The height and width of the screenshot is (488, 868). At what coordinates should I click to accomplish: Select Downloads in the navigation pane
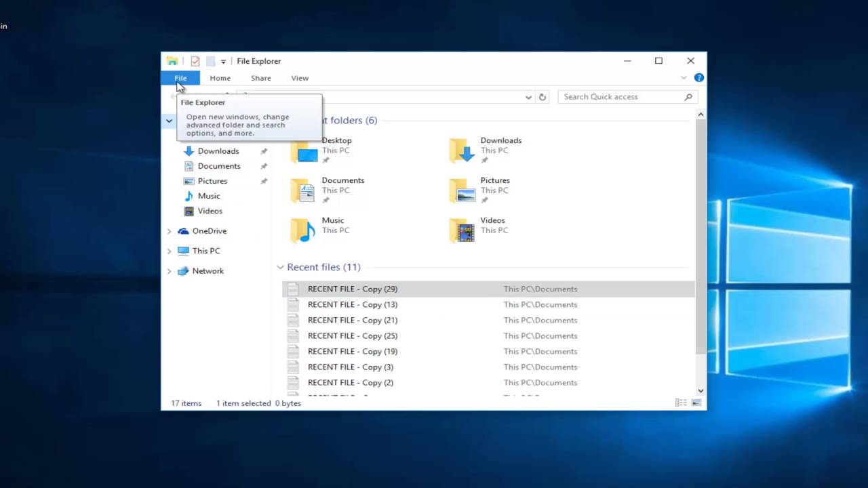218,151
